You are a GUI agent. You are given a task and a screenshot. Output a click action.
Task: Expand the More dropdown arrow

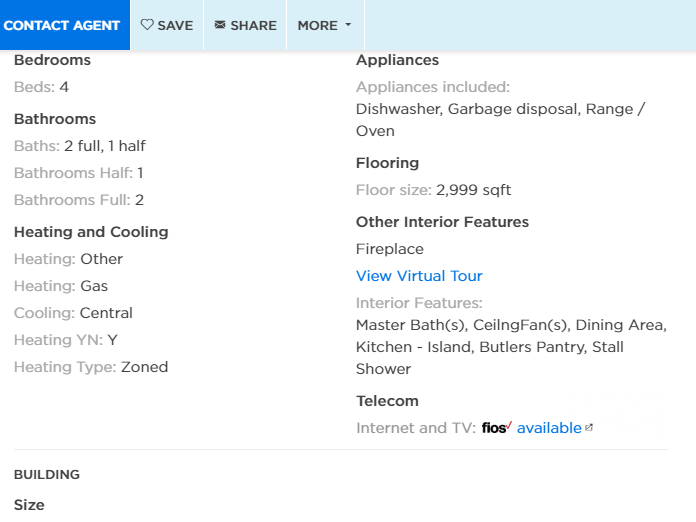tap(348, 25)
